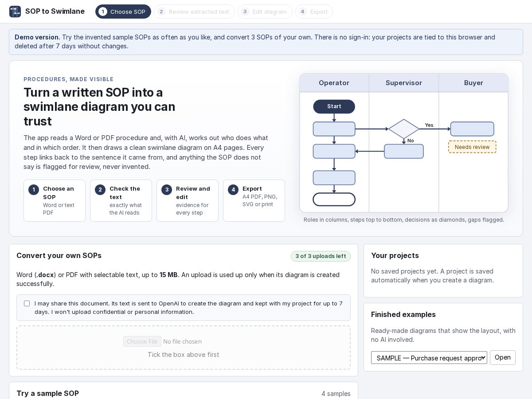Click the 4 samples count text
Viewport: 532px width, 399px height.
336,394
